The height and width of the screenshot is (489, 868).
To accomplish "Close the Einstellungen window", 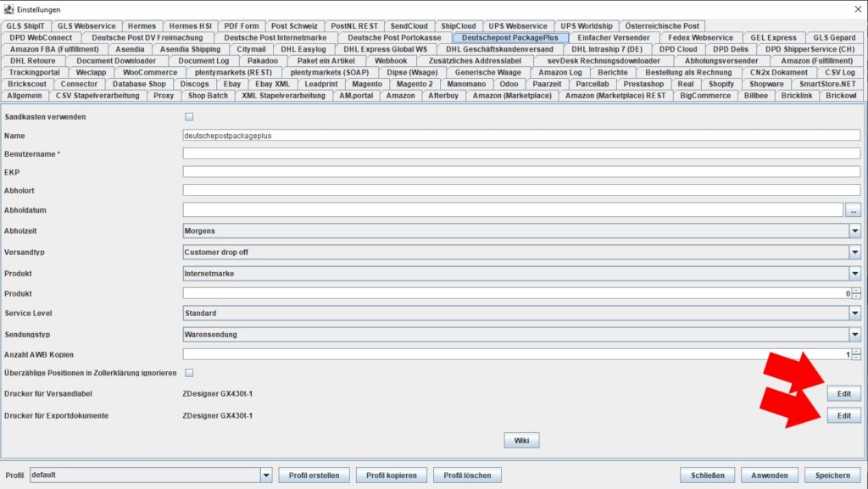I will point(858,9).
